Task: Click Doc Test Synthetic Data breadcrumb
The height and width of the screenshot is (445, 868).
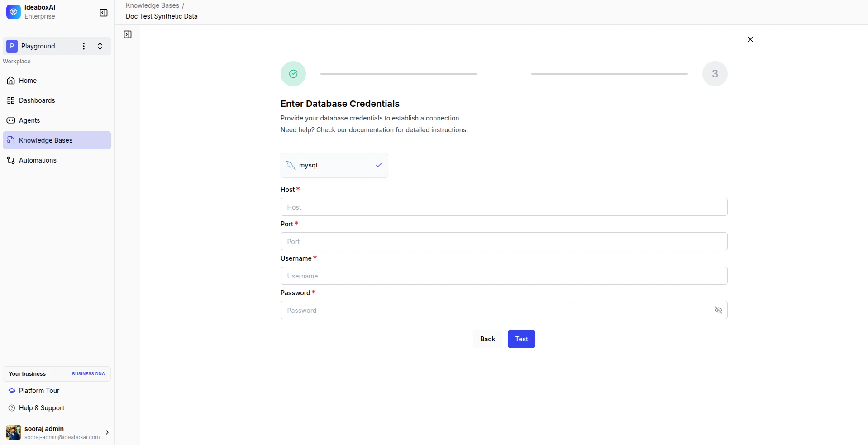Action: pyautogui.click(x=162, y=16)
